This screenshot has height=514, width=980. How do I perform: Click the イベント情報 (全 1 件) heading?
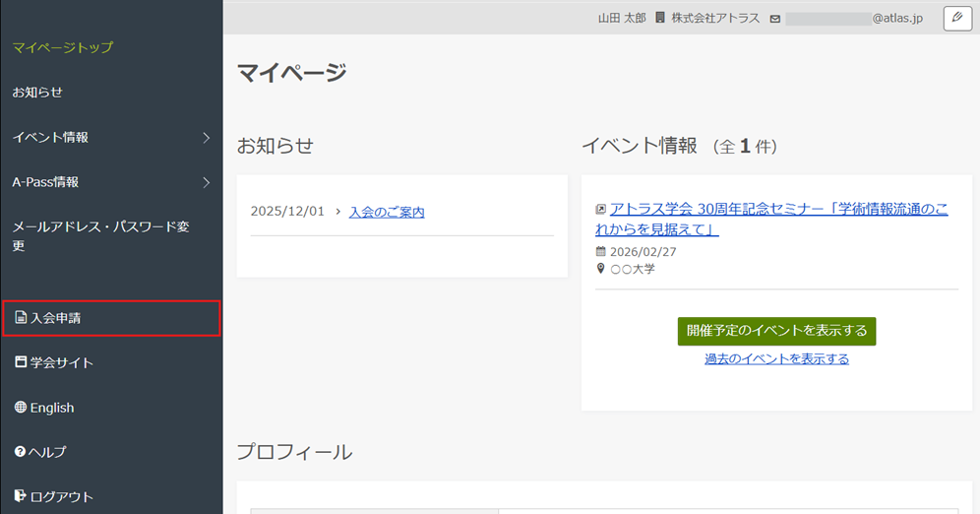[x=680, y=146]
